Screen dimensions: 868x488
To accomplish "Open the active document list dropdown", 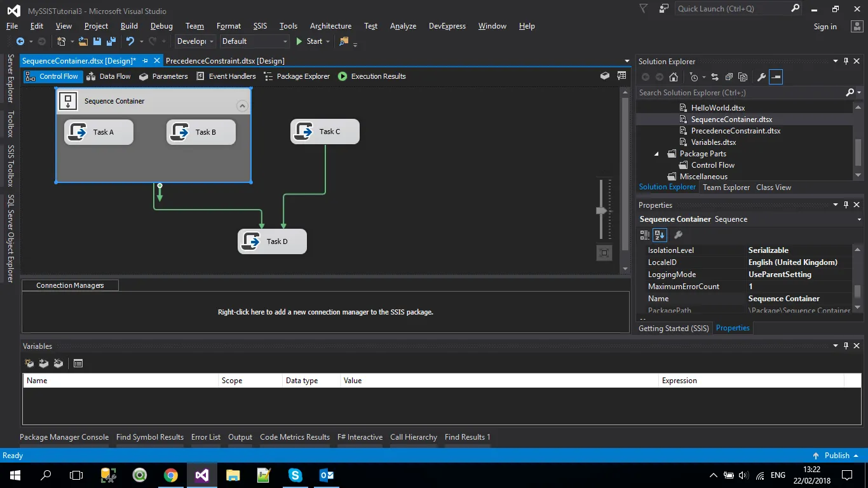I will pyautogui.click(x=627, y=61).
